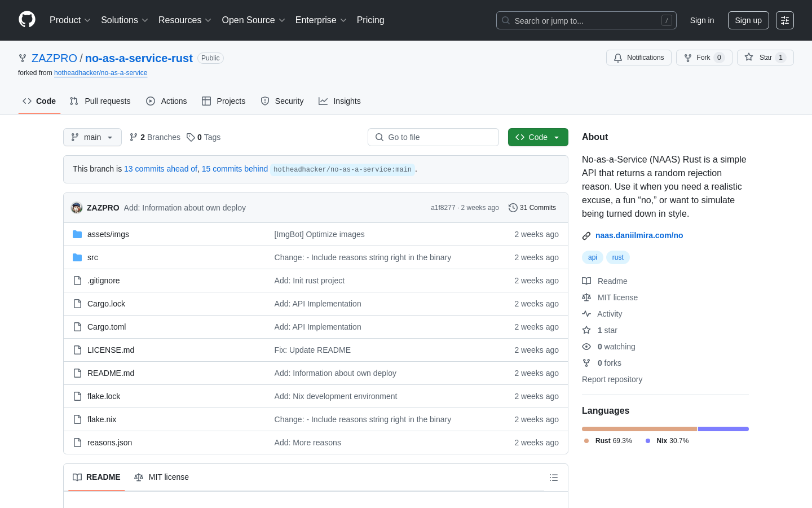
Task: Expand the Enterprise menu
Action: click(321, 20)
